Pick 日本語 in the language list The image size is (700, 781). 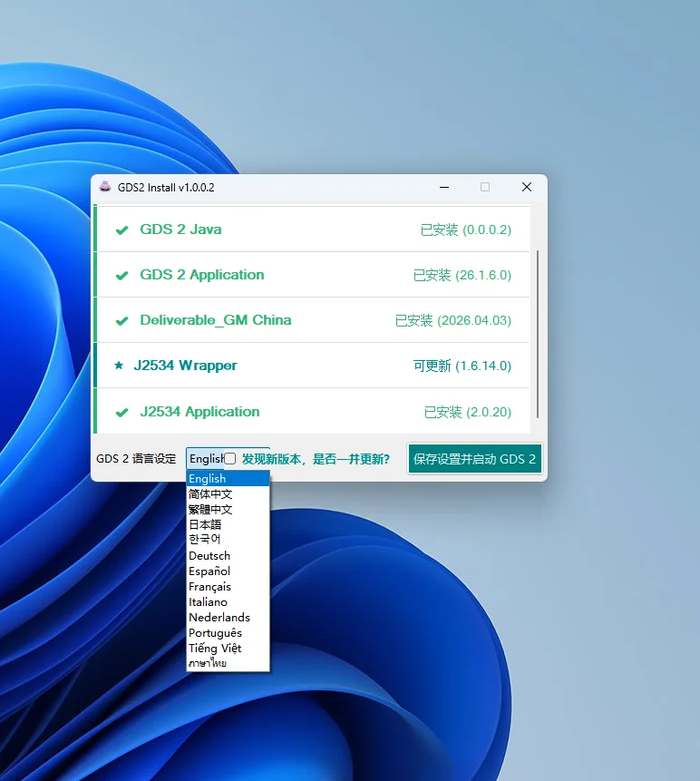point(228,524)
